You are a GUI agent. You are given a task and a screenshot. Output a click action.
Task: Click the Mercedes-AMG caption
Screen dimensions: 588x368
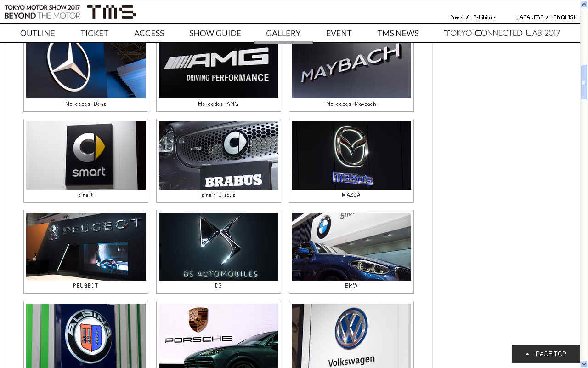tap(218, 104)
